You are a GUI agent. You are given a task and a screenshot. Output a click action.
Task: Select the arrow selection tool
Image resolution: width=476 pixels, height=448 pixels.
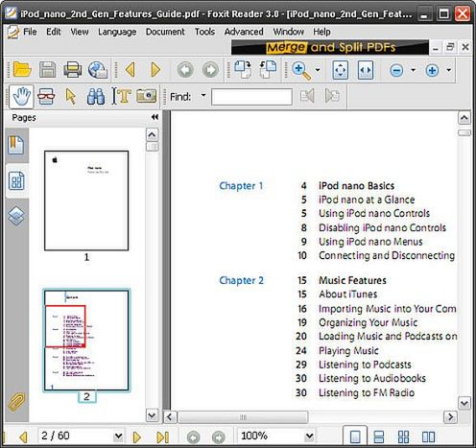71,96
